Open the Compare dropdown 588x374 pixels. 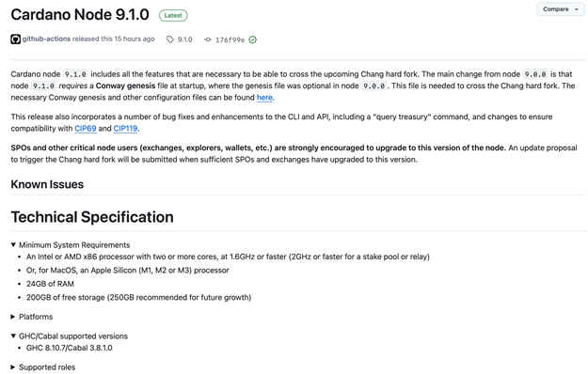click(561, 9)
